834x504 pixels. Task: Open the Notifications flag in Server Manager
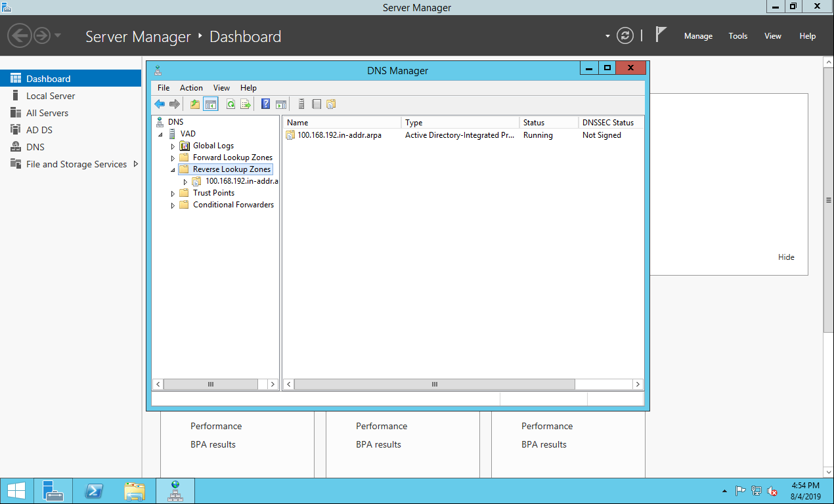coord(661,35)
